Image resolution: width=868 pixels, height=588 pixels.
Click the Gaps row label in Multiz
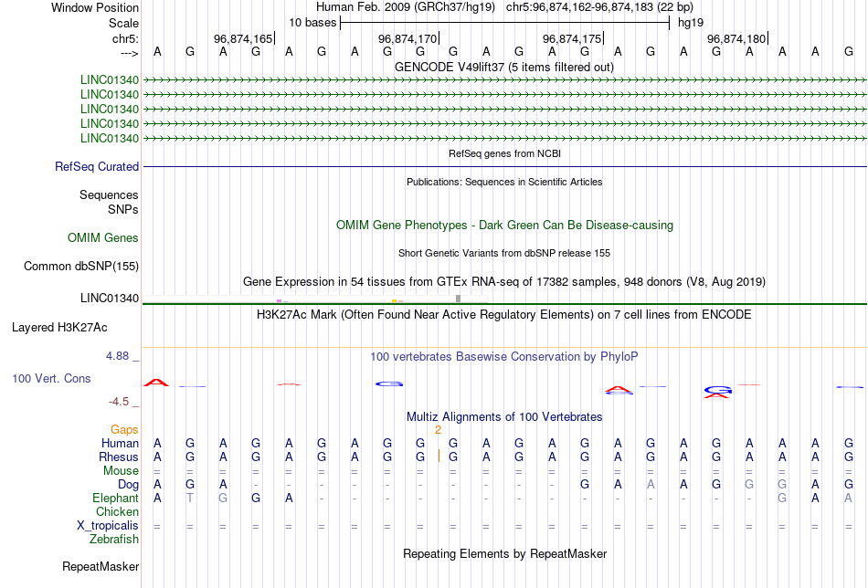pyautogui.click(x=124, y=430)
